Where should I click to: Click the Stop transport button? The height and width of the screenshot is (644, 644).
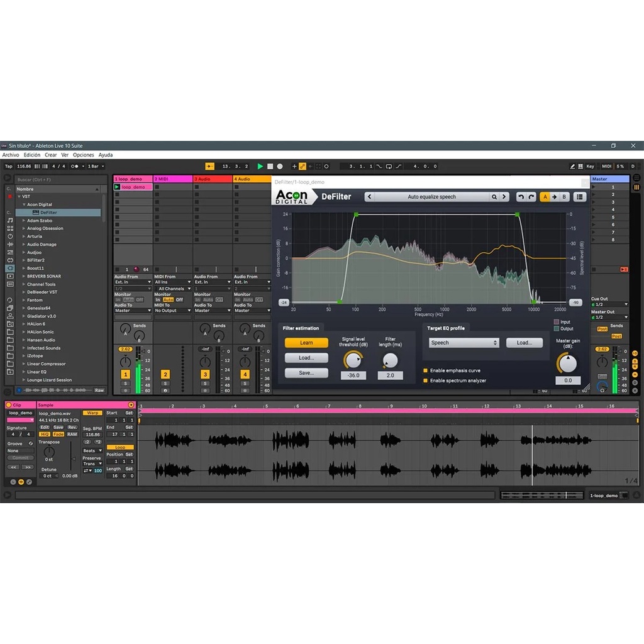point(270,166)
